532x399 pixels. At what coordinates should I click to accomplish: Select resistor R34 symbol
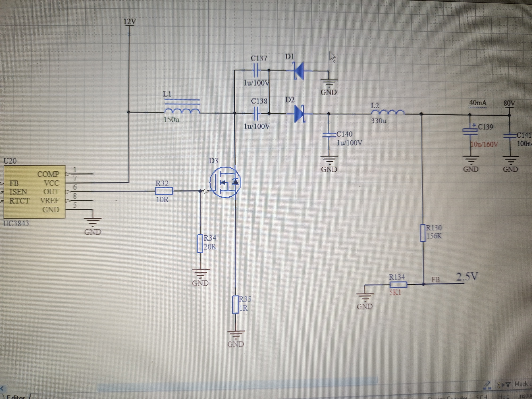click(200, 243)
